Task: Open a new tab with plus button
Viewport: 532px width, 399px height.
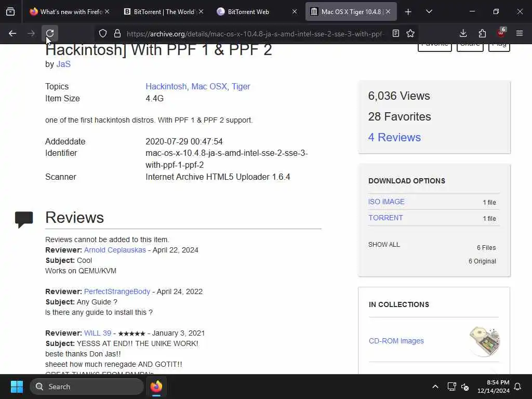Action: pos(408,12)
